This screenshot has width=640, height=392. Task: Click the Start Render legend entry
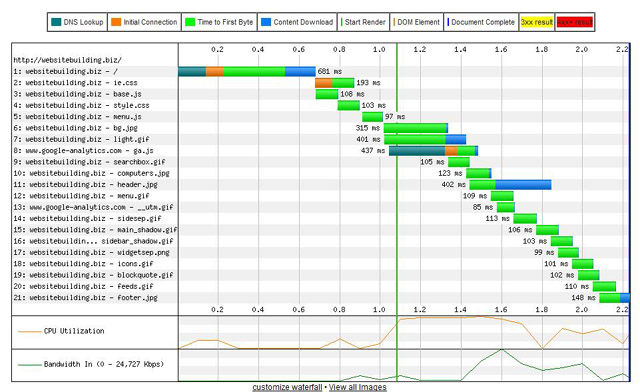(x=363, y=22)
